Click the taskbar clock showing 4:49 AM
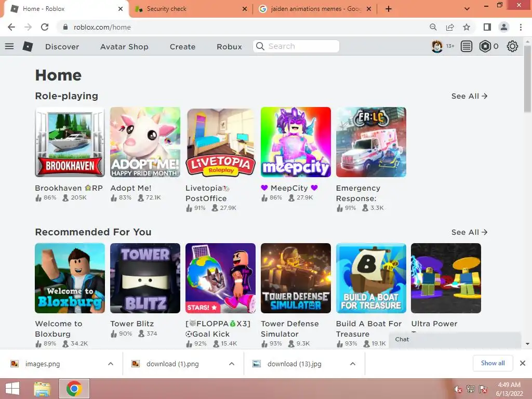This screenshot has width=532, height=399. [509, 389]
